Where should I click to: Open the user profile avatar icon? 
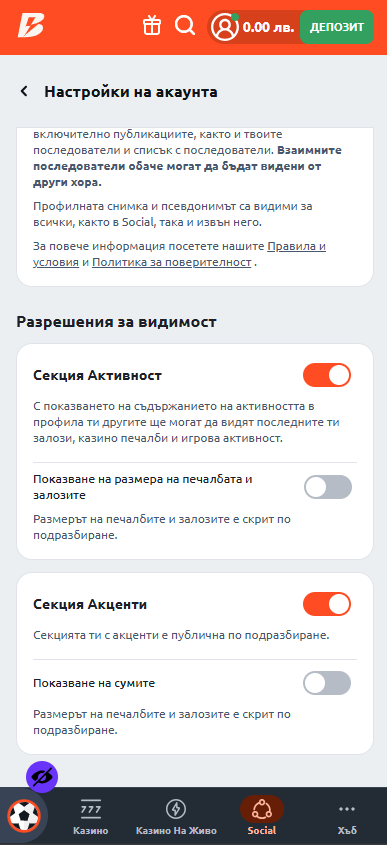click(224, 26)
